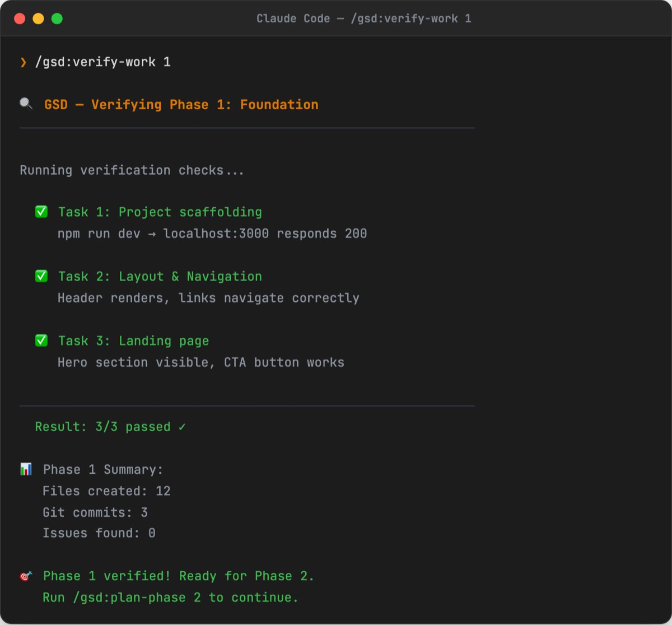Click the red close window button
This screenshot has width=672, height=625.
(x=20, y=18)
